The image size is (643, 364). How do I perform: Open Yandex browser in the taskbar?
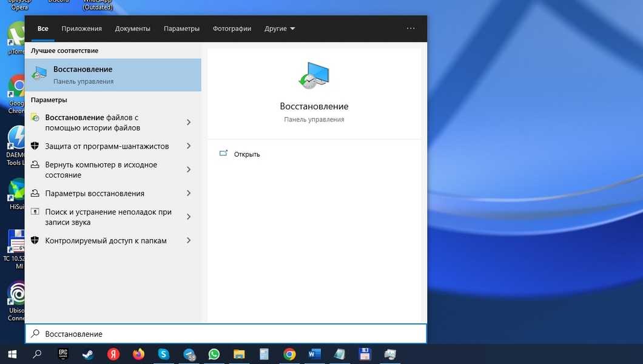click(113, 354)
